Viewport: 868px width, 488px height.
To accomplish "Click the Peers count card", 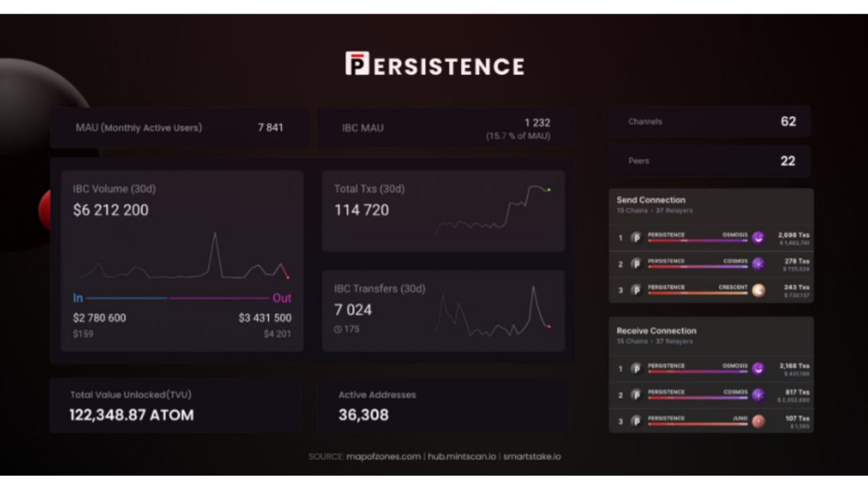I will [x=710, y=161].
